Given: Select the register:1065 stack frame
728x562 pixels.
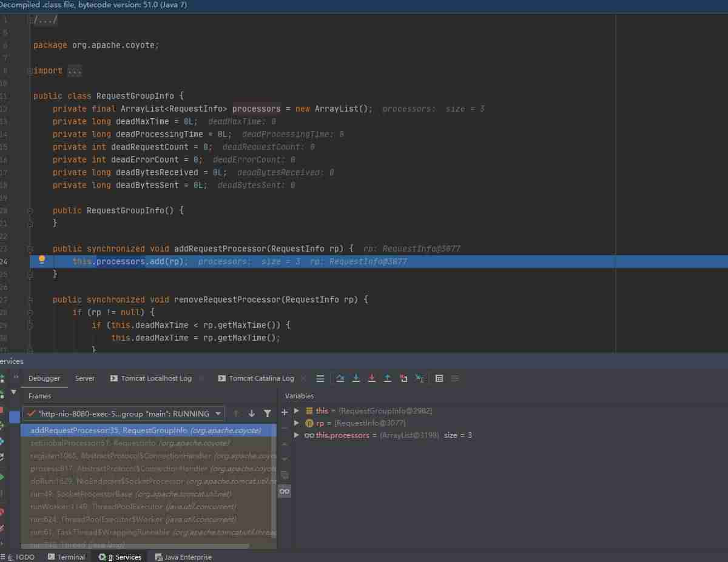Looking at the screenshot, I should 149,455.
